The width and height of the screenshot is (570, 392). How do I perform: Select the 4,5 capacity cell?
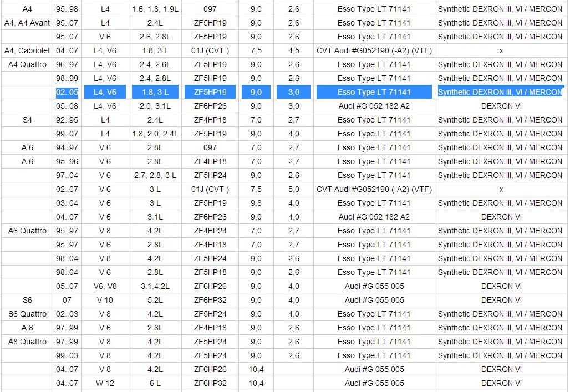pos(294,50)
